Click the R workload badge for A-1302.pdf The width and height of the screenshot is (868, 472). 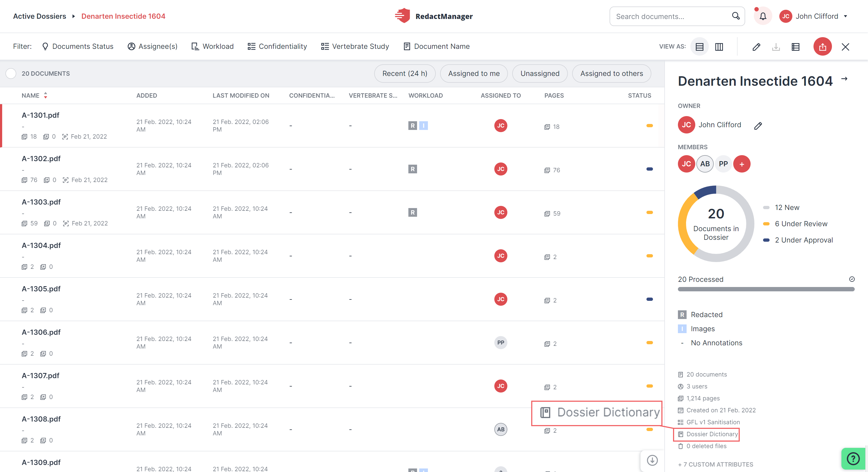click(x=412, y=169)
